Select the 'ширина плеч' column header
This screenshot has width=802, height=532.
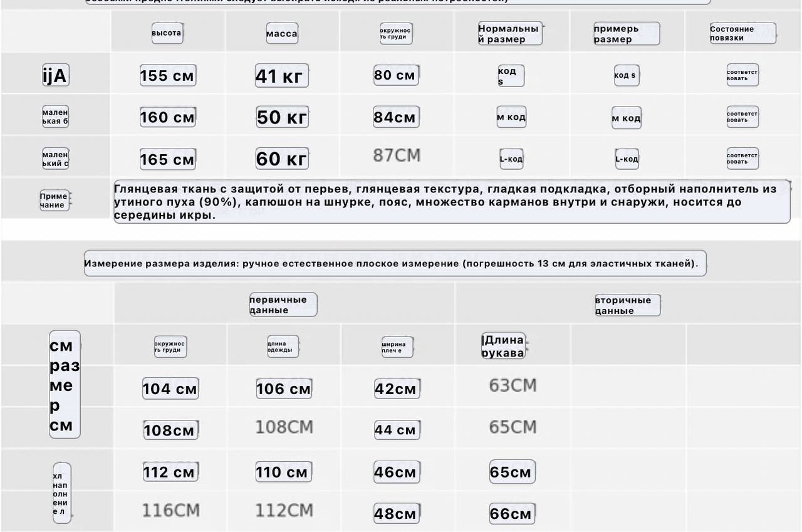397,347
